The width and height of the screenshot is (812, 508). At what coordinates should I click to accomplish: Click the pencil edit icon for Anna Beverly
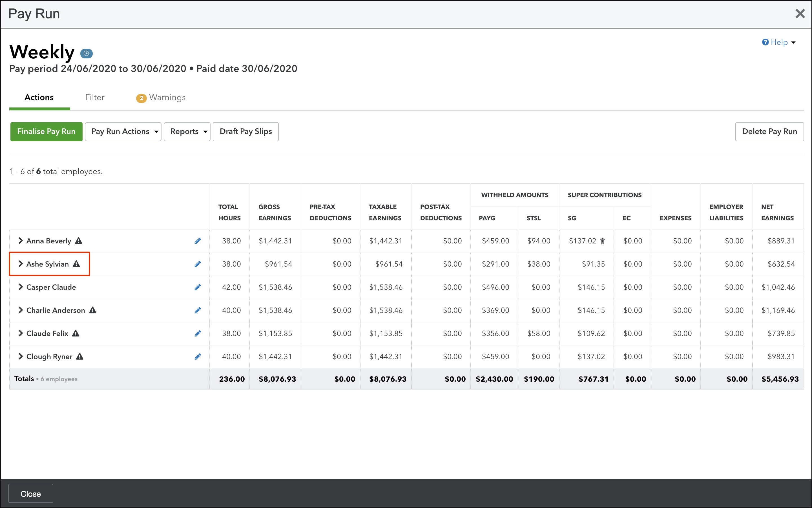[198, 241]
